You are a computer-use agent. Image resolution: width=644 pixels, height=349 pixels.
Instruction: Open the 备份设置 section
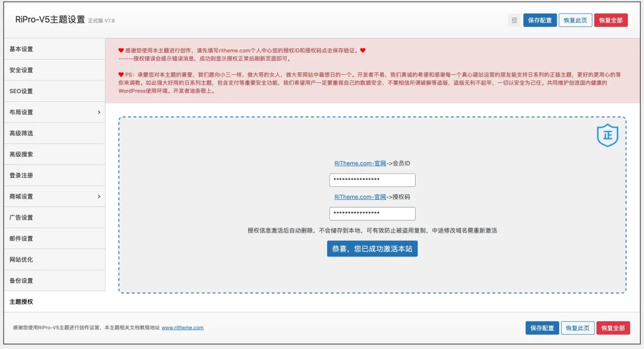53,280
